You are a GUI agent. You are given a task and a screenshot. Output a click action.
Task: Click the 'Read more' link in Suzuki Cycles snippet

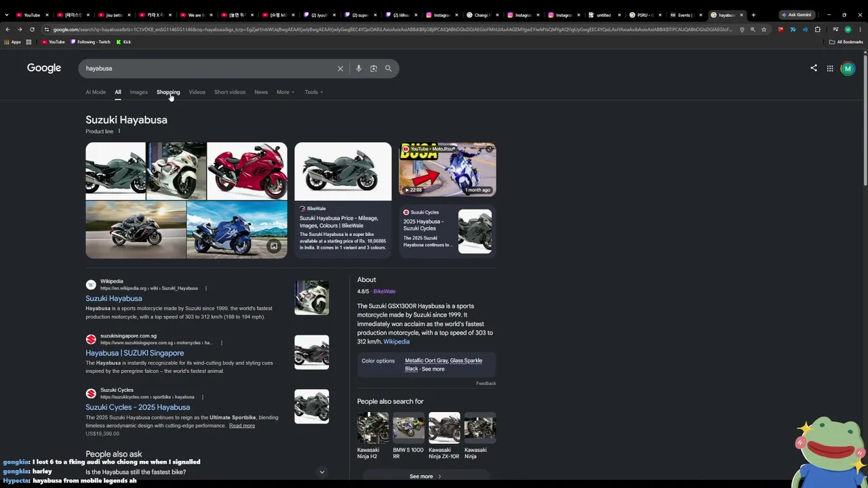click(242, 426)
